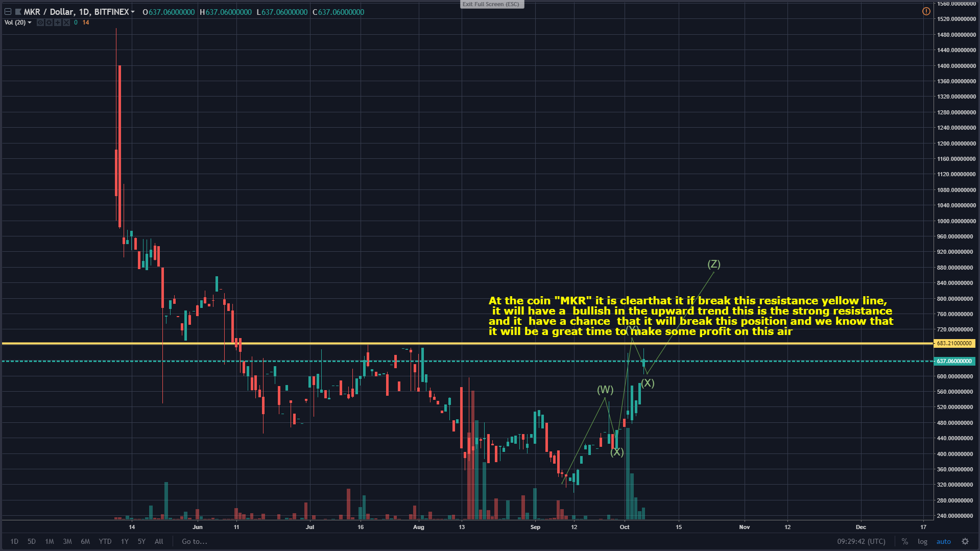
Task: Click the Jul label on time axis
Action: pos(310,527)
